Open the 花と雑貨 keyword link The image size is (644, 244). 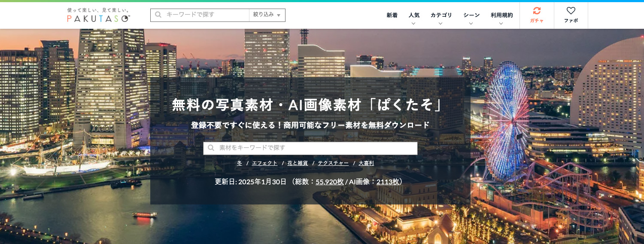tap(298, 163)
